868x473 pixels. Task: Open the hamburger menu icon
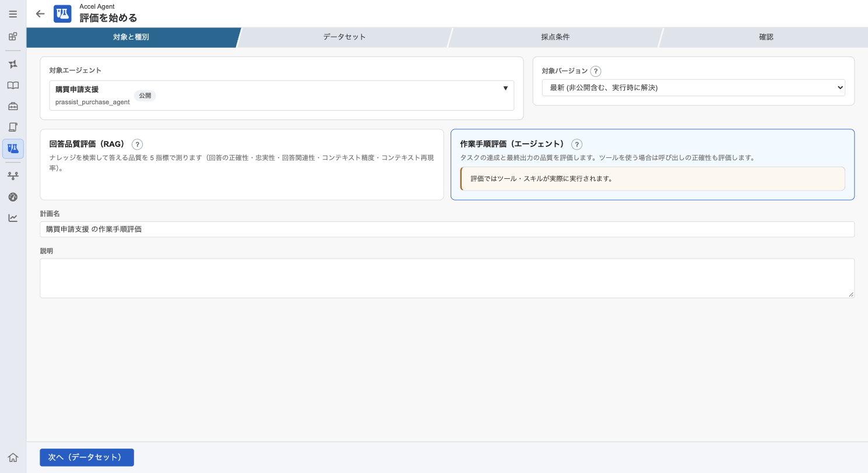13,14
